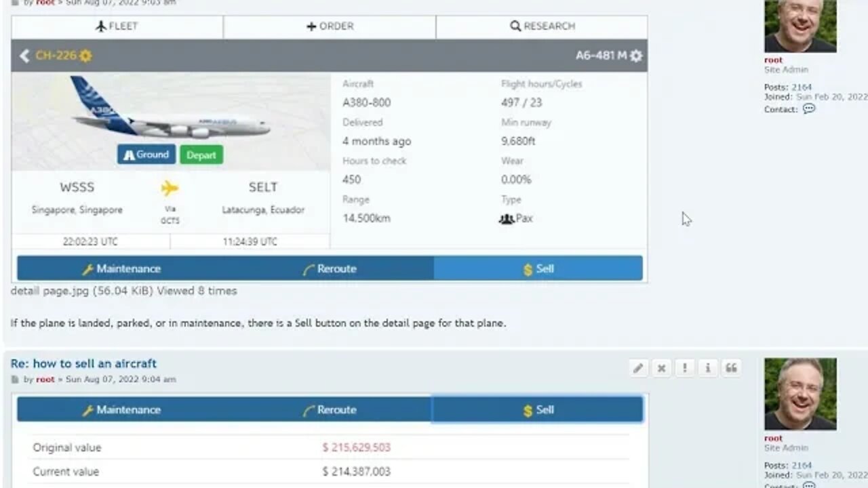The width and height of the screenshot is (868, 488).
Task: Open the RESEARCH tab
Action: 542,26
